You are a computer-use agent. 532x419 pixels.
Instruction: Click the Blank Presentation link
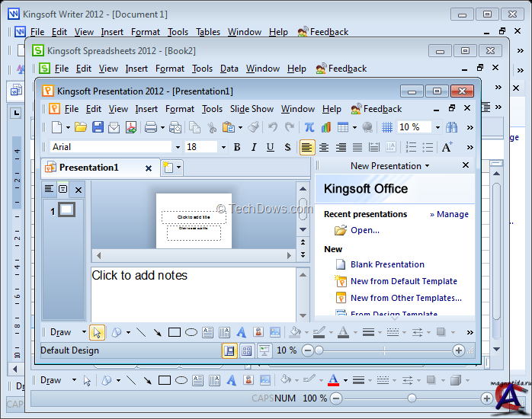[x=387, y=264]
